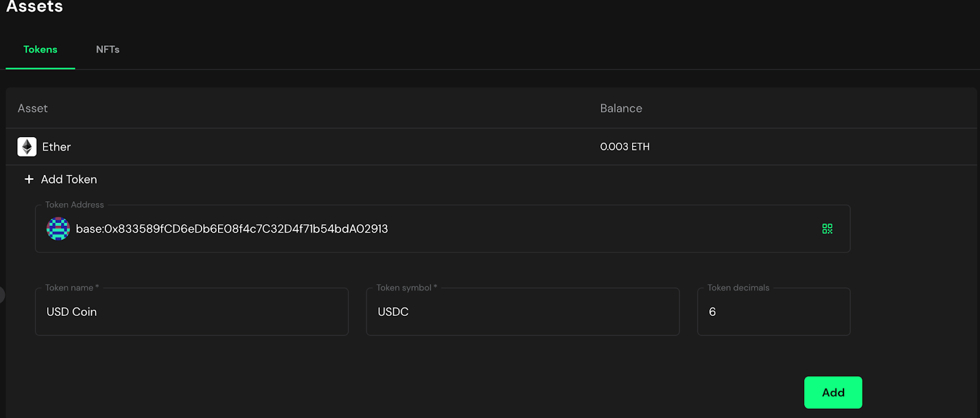Click the Token Address input field
Image resolution: width=980 pixels, height=418 pixels.
(429, 229)
